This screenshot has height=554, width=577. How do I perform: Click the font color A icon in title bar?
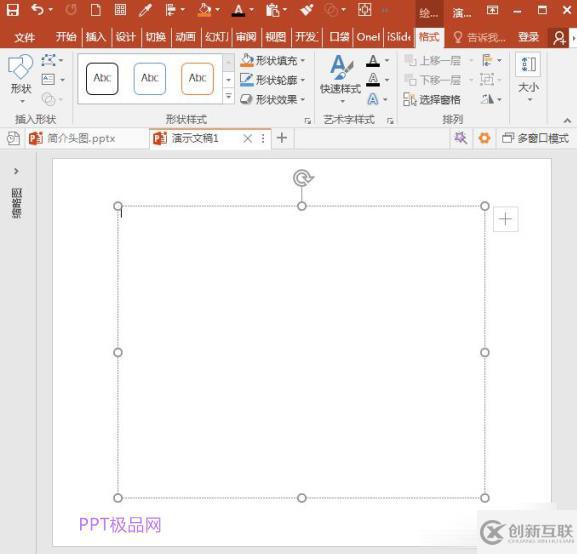(238, 10)
